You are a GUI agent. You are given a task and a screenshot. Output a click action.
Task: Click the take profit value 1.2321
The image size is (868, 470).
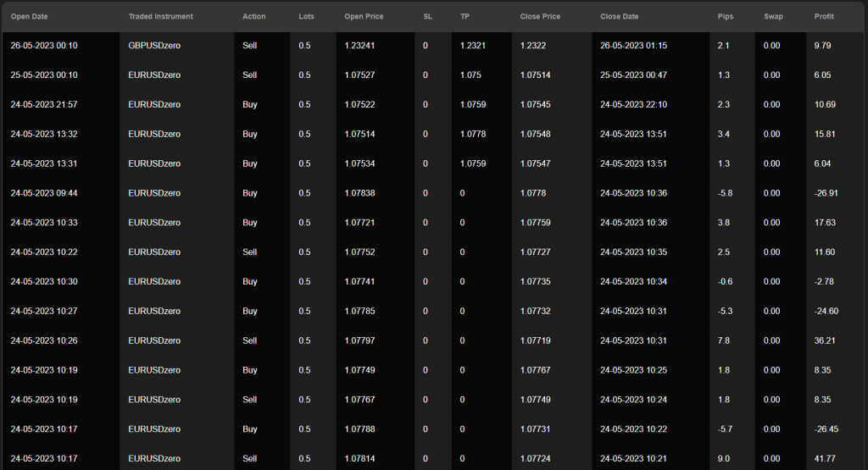(x=473, y=46)
